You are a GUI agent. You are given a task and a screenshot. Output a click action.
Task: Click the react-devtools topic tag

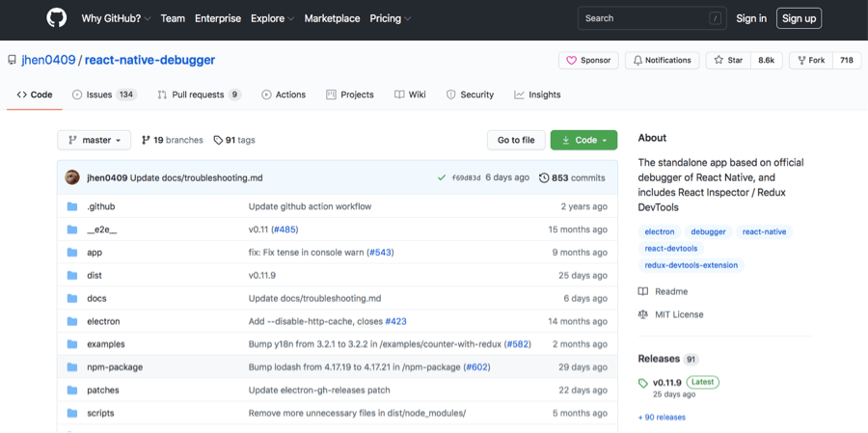(x=671, y=249)
